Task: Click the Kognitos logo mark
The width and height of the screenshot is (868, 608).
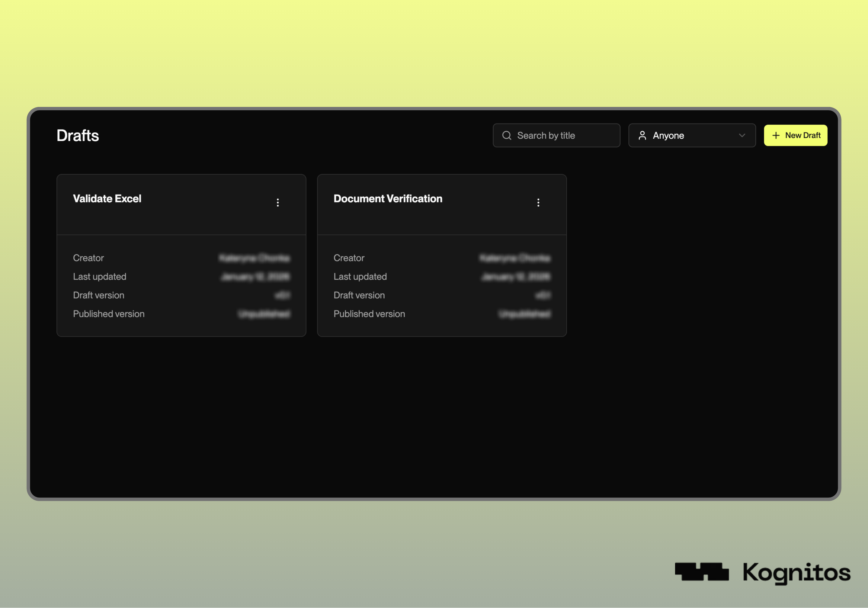Action: coord(702,571)
